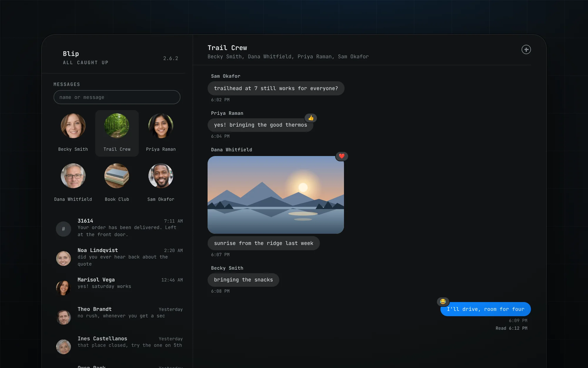Click the Priya Raman sender name in chat
Viewport: 588px width, 368px height.
point(227,113)
